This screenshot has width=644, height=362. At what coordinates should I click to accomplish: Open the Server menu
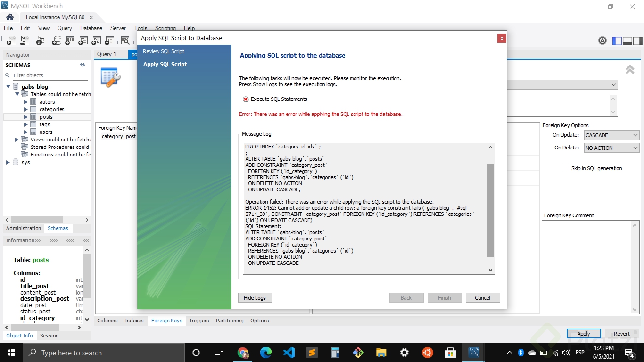click(118, 28)
